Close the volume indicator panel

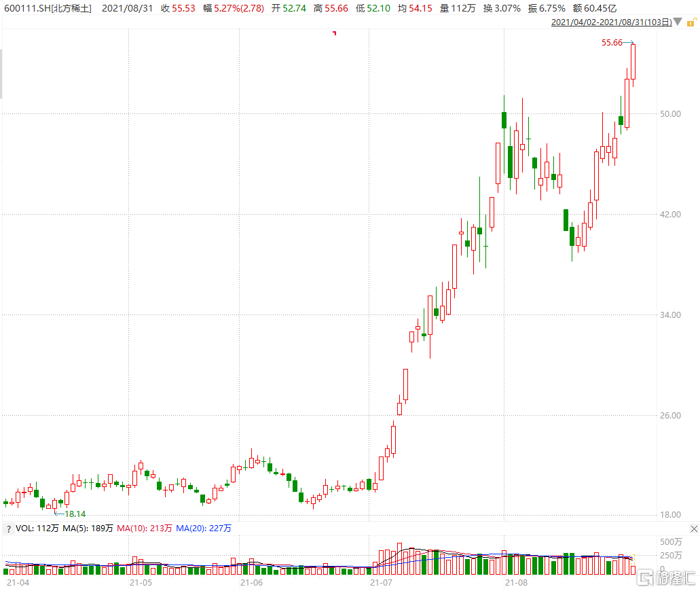(694, 529)
